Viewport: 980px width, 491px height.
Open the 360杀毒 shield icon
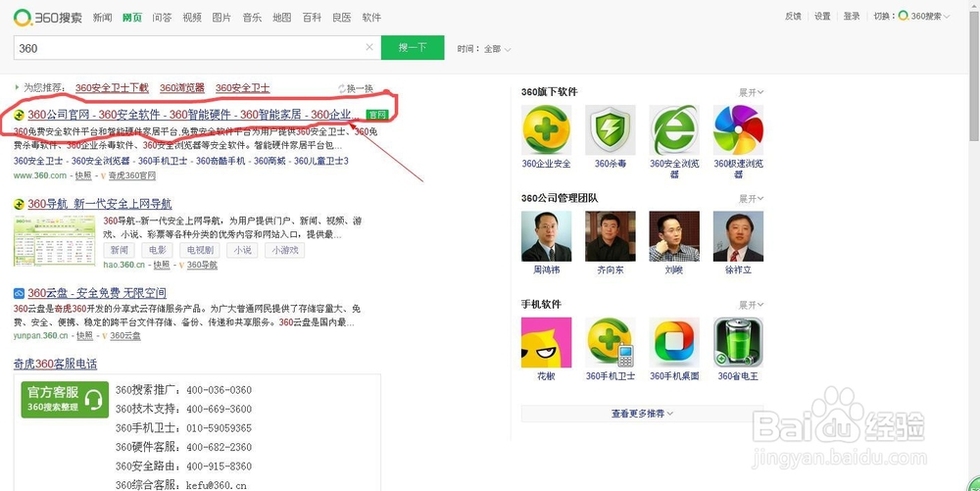[610, 129]
